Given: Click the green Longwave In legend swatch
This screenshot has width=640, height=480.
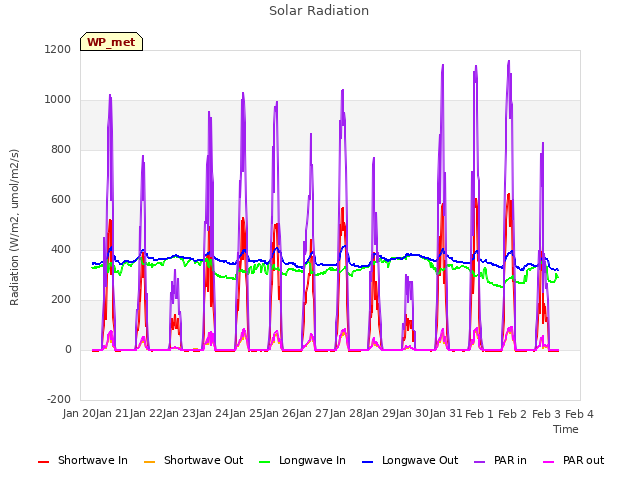Looking at the screenshot, I should [265, 462].
